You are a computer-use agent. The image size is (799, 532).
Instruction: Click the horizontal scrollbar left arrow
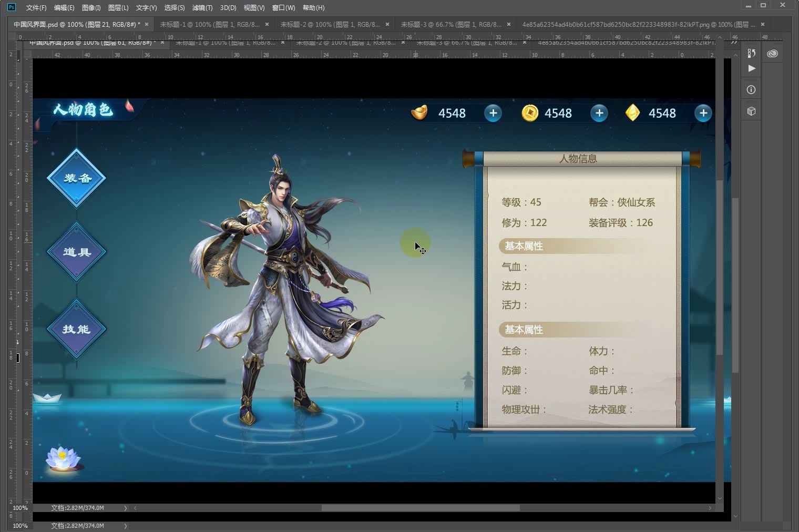tap(135, 508)
